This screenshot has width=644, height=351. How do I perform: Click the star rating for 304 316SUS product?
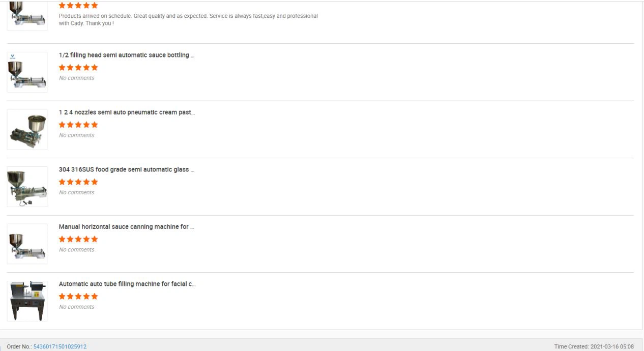point(78,182)
